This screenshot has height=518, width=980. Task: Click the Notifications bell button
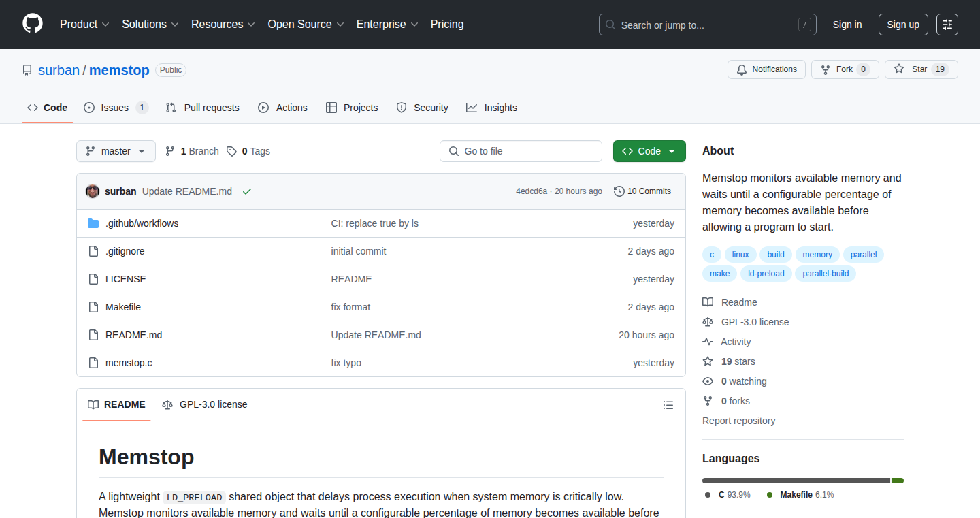pos(766,69)
